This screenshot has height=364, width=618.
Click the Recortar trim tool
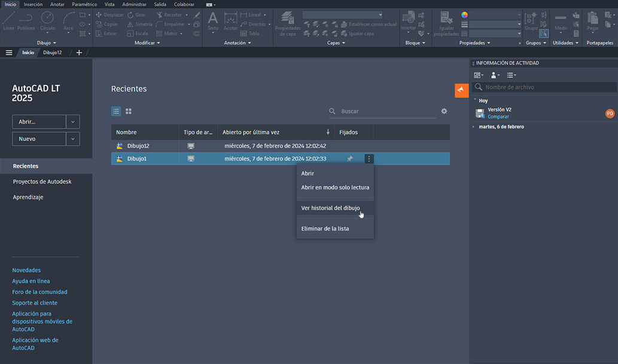tap(169, 15)
